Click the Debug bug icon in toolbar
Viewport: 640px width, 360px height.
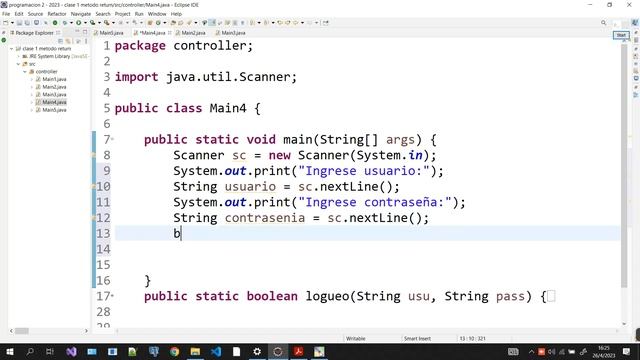pyautogui.click(x=65, y=23)
